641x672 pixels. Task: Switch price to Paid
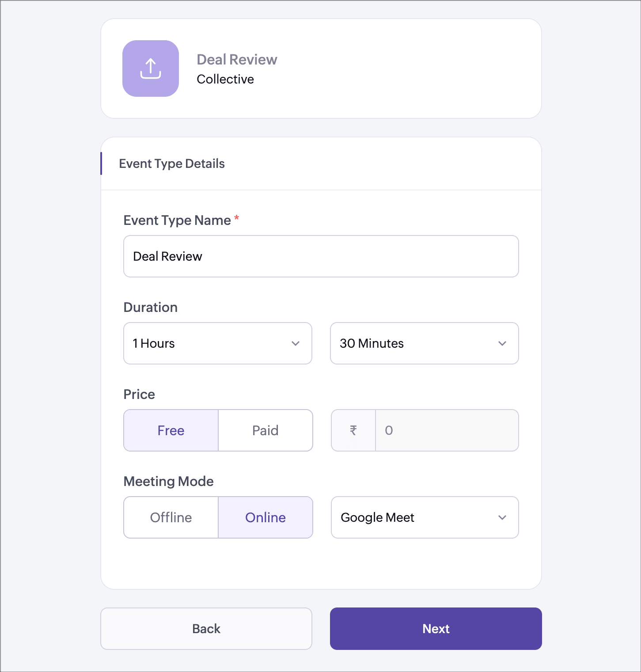(266, 430)
